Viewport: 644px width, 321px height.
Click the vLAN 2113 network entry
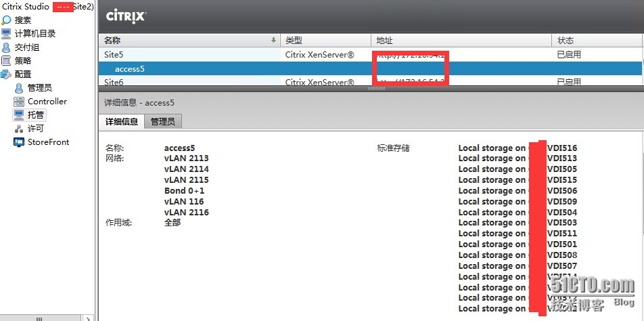point(187,158)
